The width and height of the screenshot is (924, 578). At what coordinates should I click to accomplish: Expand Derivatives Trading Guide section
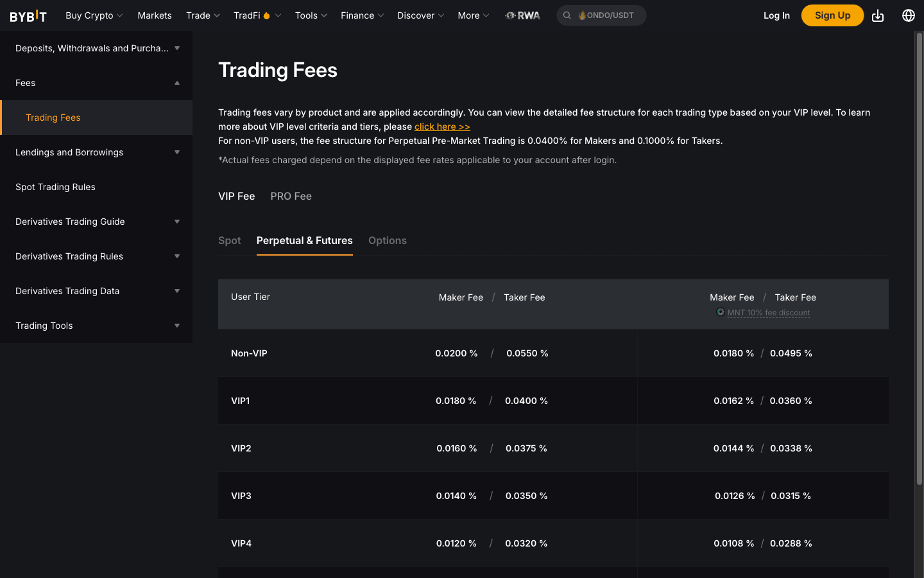(96, 222)
